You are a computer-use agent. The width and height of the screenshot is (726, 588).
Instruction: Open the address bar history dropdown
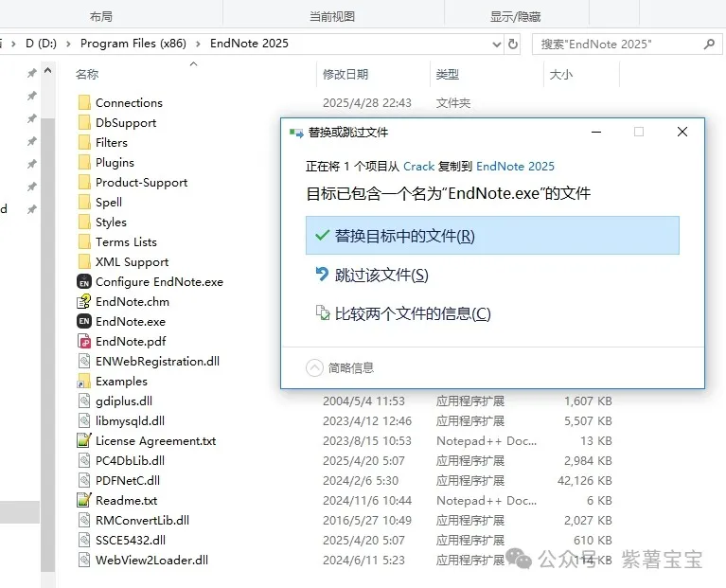(x=496, y=44)
